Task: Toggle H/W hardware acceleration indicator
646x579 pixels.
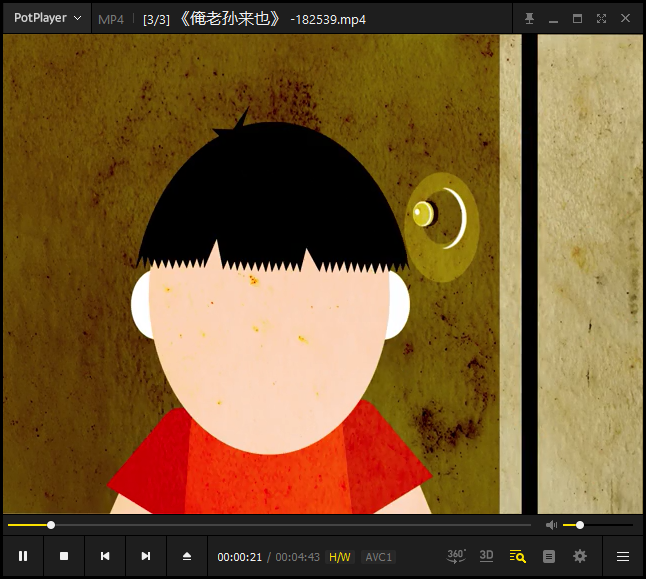Action: click(x=340, y=557)
